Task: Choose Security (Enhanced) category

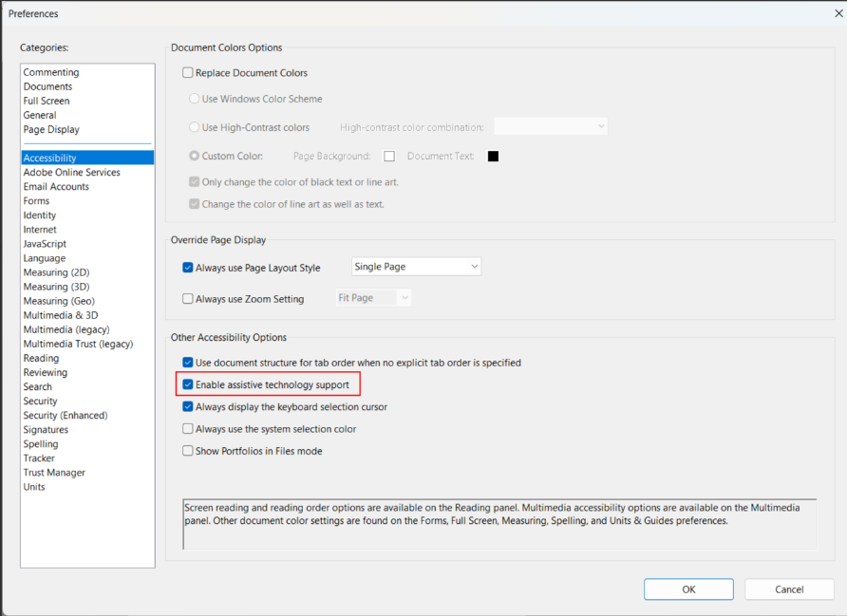Action: tap(87, 415)
